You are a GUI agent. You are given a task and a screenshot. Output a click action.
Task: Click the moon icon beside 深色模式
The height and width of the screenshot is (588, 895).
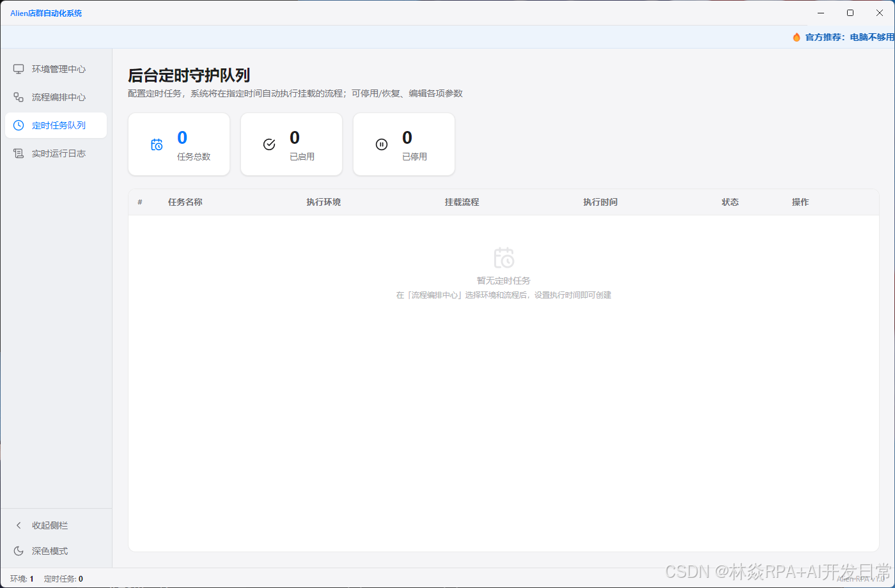[x=19, y=551]
